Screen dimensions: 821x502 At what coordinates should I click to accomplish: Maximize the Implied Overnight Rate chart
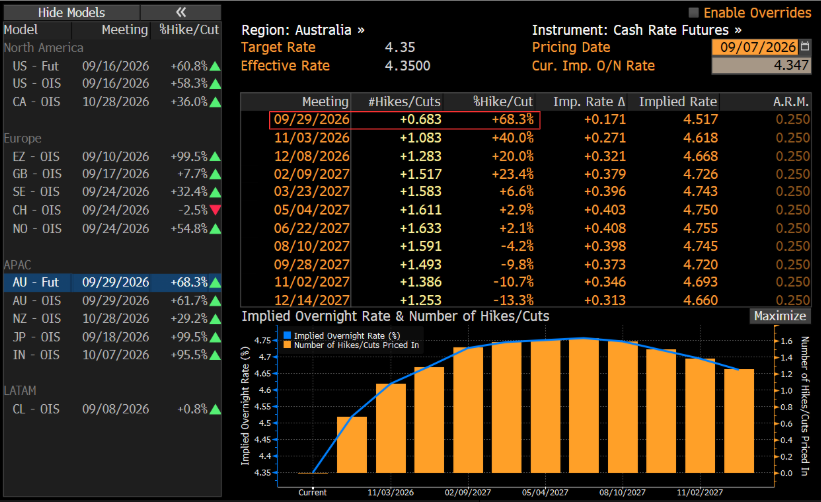click(x=780, y=316)
